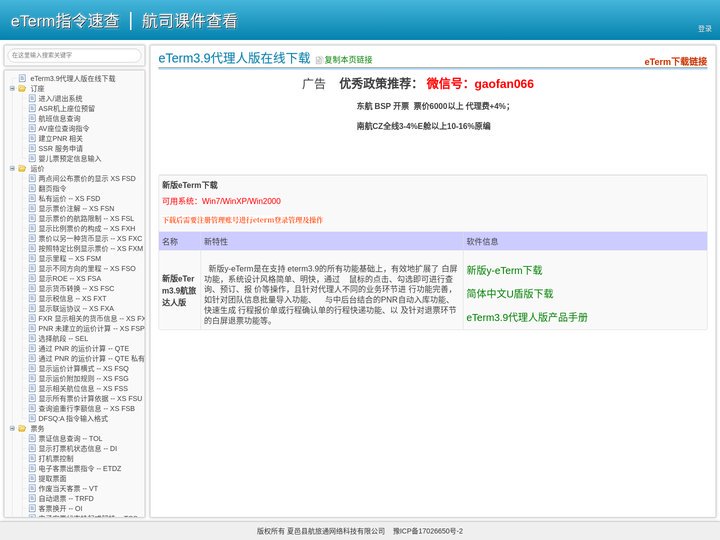The image size is (720, 540).
Task: Click the search keyword input field
Action: click(74, 55)
